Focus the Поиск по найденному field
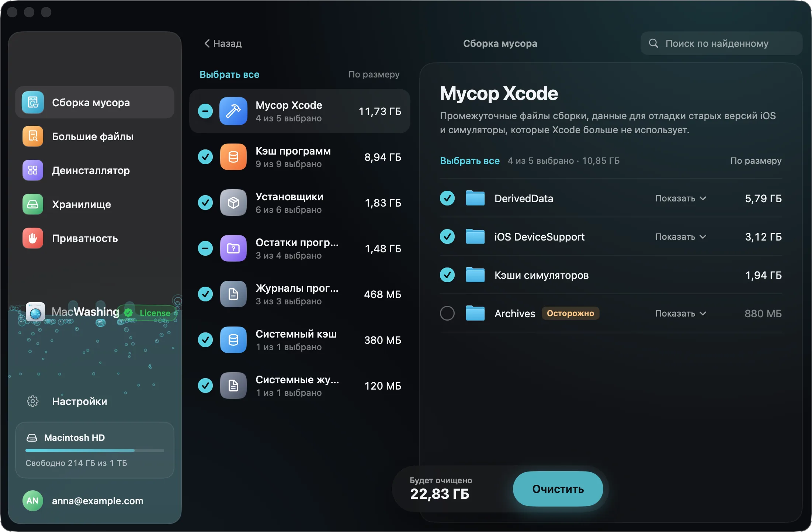 [721, 44]
